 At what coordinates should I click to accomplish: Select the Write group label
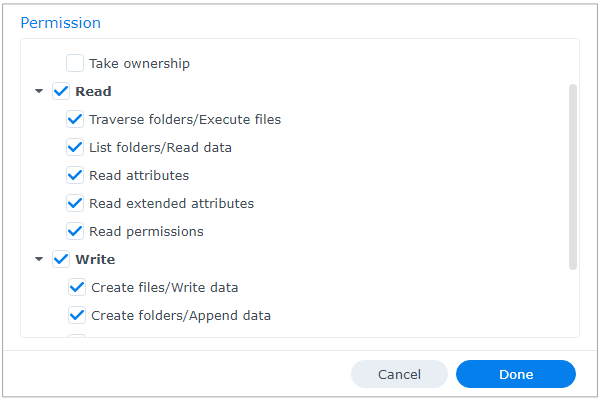click(x=95, y=259)
